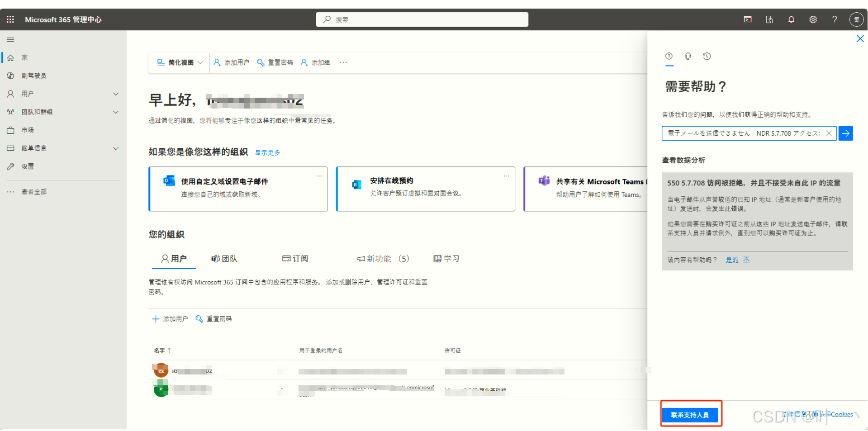Image resolution: width=868 pixels, height=431 pixels.
Task: Sort by the 名字 column header
Action: (162, 350)
